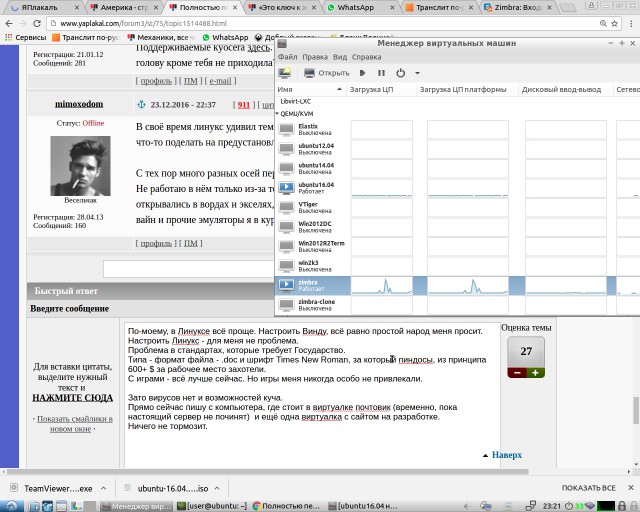The height and width of the screenshot is (512, 640).
Task: Start the selected VM with the play icon
Action: coord(362,73)
